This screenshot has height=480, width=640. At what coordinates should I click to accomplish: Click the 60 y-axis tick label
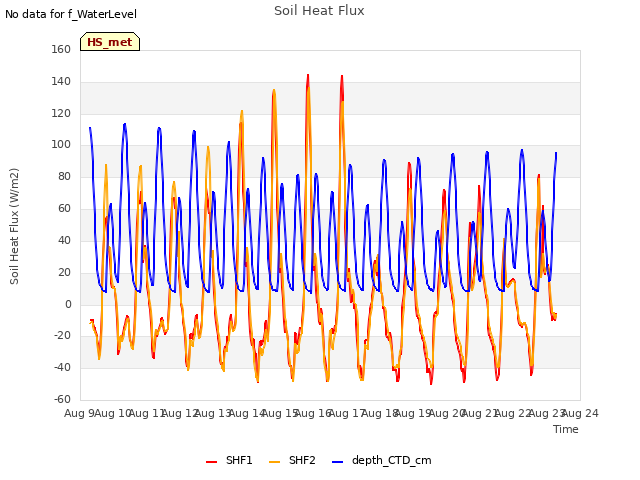point(64,209)
